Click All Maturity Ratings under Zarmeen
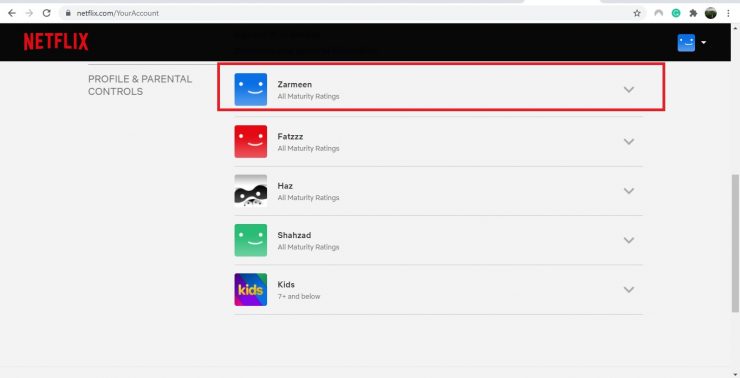 (308, 96)
